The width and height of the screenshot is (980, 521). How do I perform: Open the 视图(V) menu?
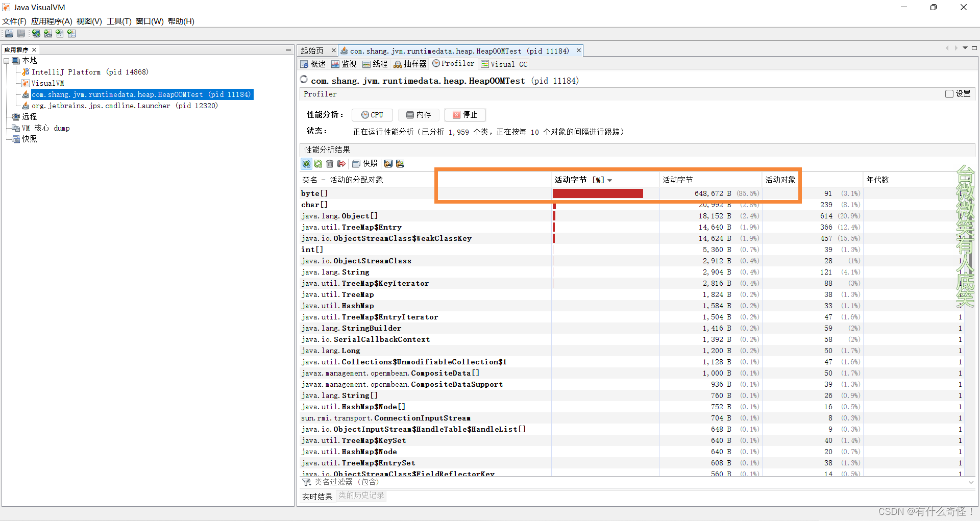[89, 21]
